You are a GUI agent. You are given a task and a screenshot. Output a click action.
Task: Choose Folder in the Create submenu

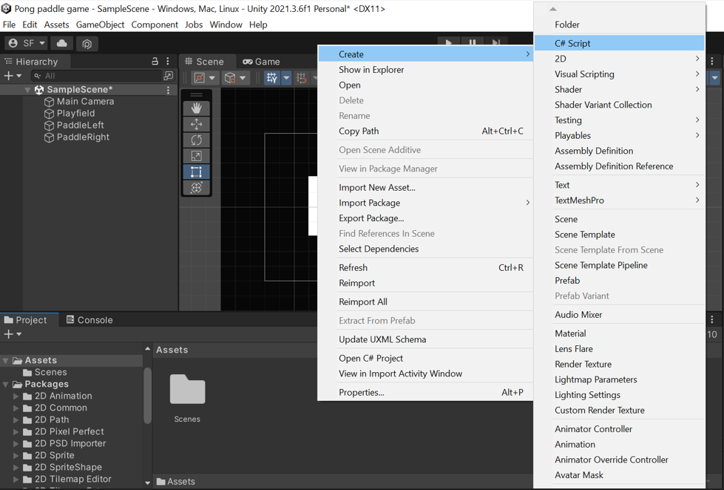click(x=619, y=24)
